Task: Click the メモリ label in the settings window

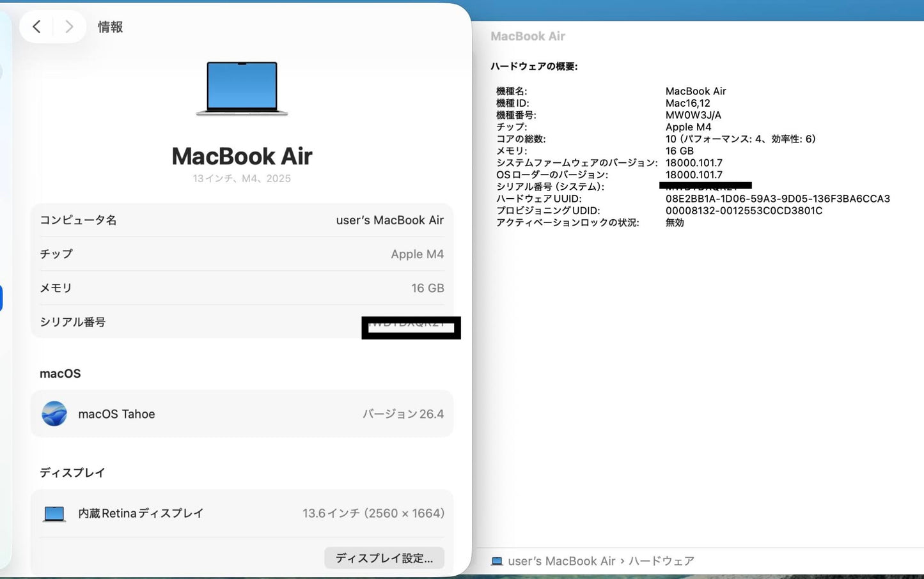Action: tap(56, 288)
